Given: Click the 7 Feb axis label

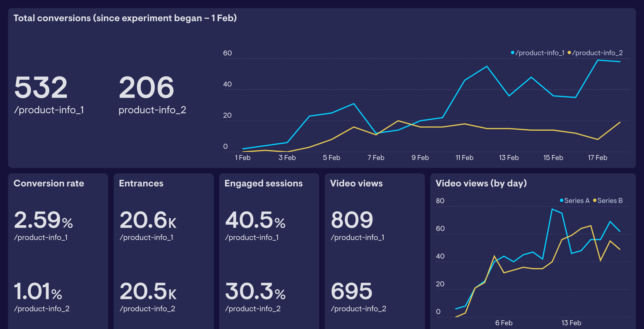Looking at the screenshot, I should pos(376,158).
